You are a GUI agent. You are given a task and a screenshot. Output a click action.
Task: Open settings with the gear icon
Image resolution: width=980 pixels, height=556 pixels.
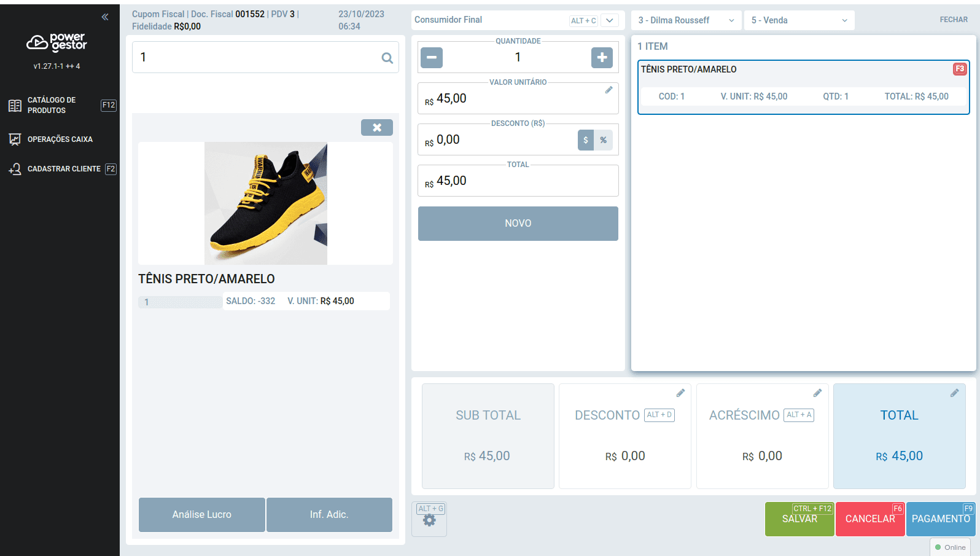pos(429,520)
